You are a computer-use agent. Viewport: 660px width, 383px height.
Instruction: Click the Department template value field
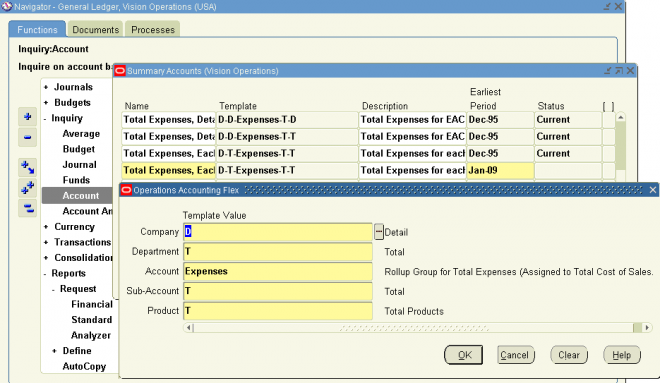point(278,252)
